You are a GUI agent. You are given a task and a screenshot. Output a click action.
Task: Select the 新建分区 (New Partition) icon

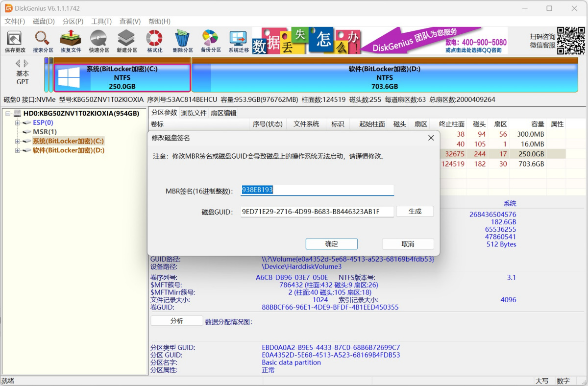point(126,41)
